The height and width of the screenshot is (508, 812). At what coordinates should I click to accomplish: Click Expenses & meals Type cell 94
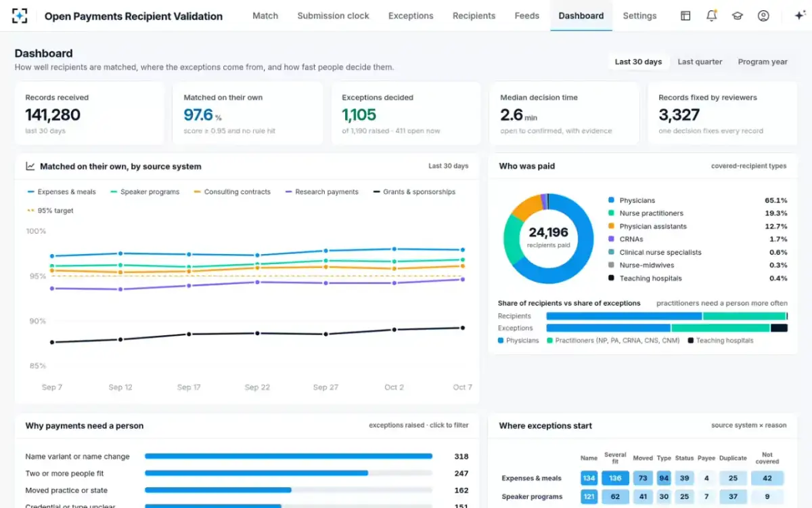coord(664,478)
